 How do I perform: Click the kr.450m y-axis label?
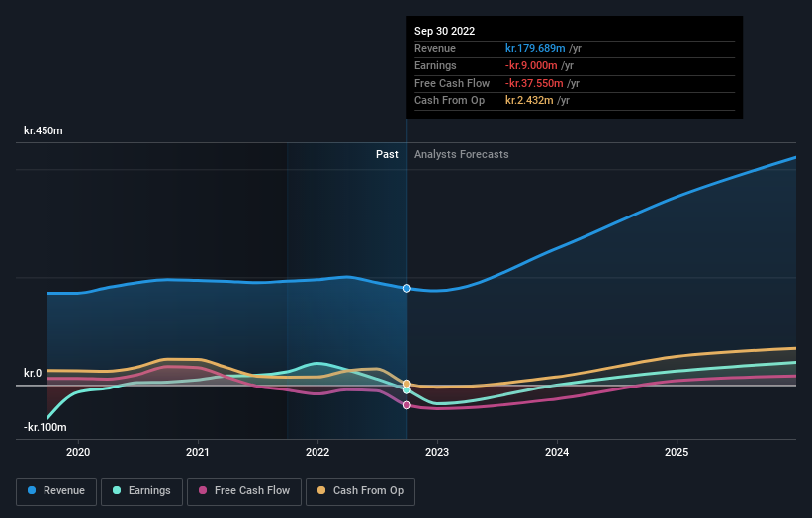point(43,130)
